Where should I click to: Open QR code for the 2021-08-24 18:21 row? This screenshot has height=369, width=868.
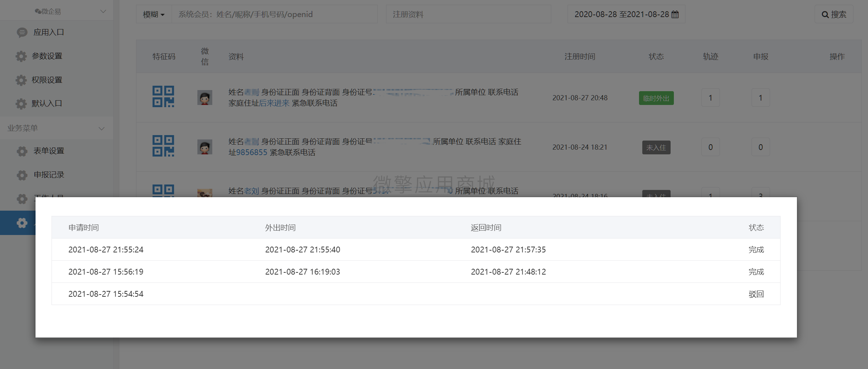pos(163,146)
